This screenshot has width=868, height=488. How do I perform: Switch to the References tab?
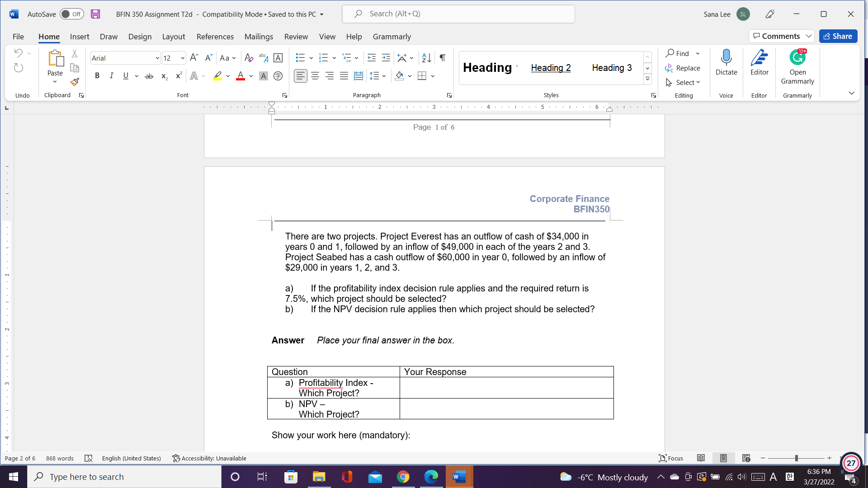pos(215,37)
